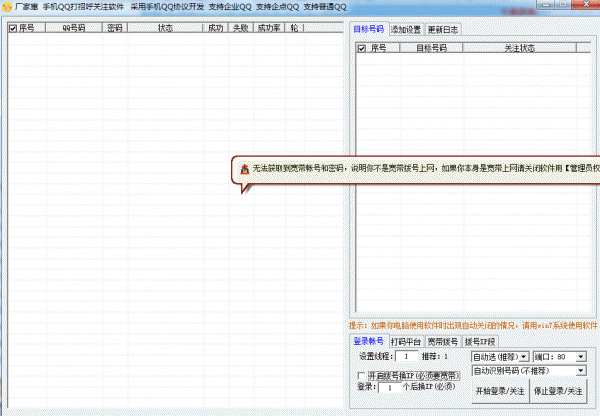This screenshot has height=416, width=600.
Task: Toggle the 序号 checkbox in target number list
Action: coord(362,48)
